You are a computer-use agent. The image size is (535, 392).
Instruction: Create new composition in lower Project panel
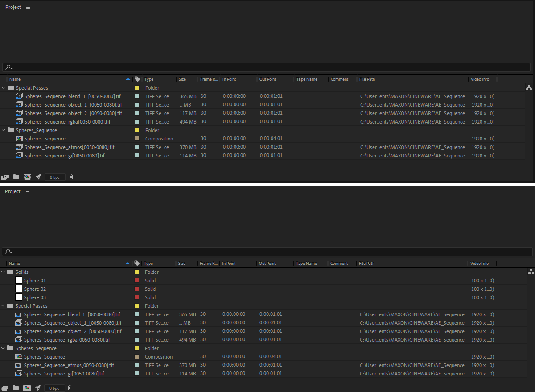coord(27,388)
